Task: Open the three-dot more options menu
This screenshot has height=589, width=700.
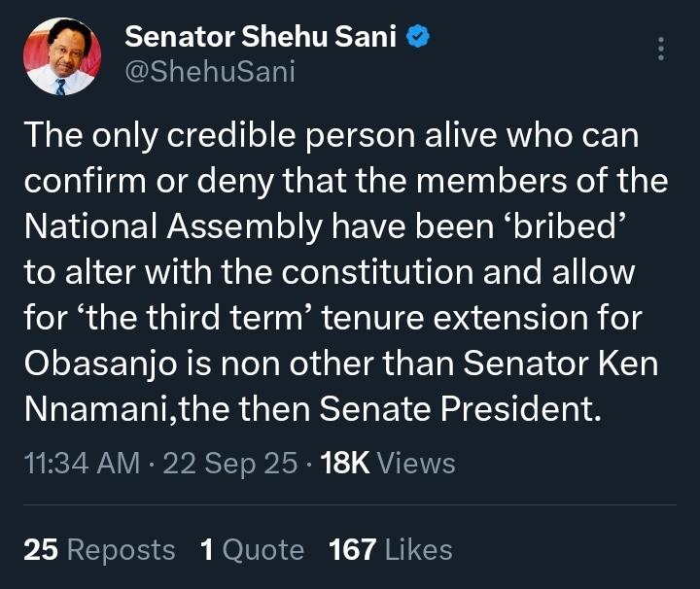Action: 661,49
